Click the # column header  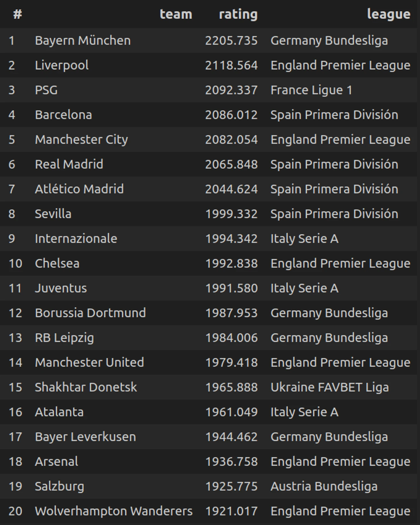[18, 14]
